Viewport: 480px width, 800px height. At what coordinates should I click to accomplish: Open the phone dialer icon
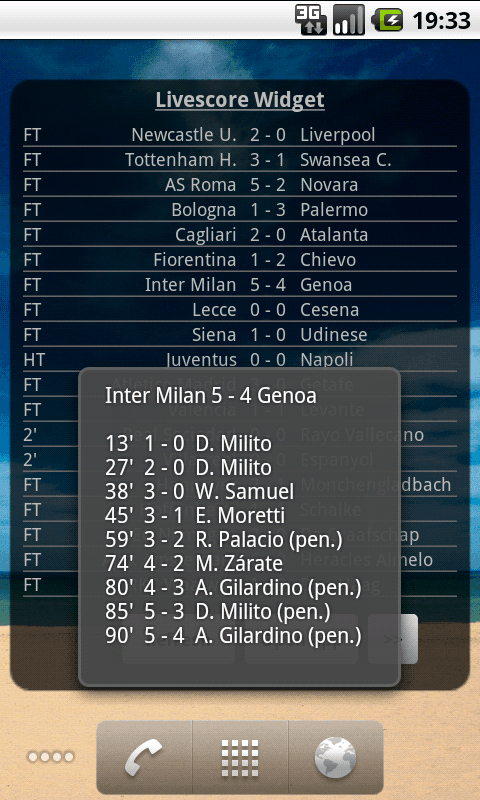click(x=144, y=758)
